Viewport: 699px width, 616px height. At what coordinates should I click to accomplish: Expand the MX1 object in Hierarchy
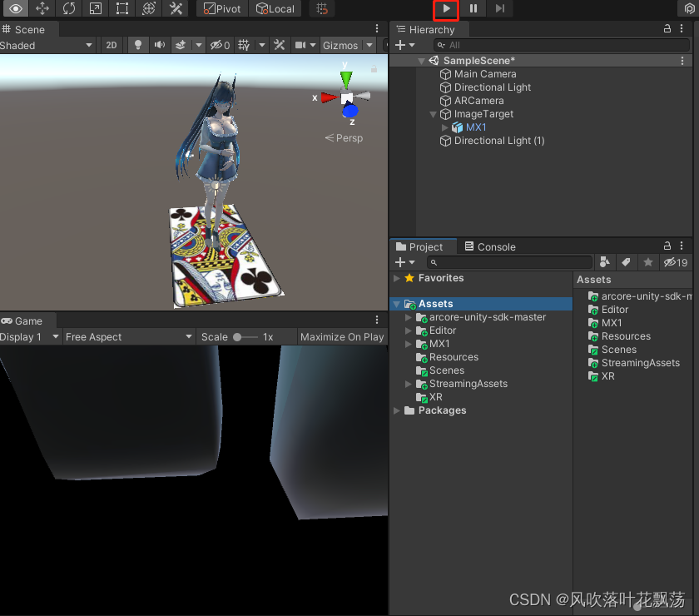pyautogui.click(x=444, y=127)
